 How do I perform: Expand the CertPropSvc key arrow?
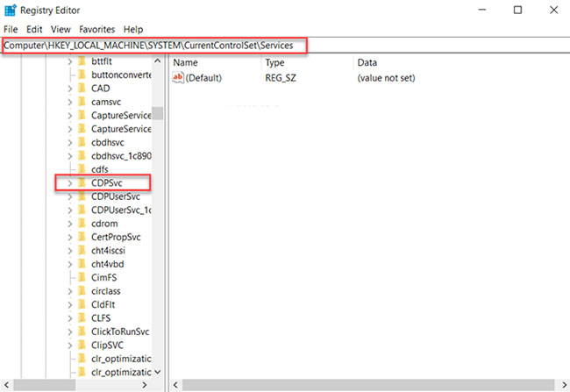coord(69,237)
